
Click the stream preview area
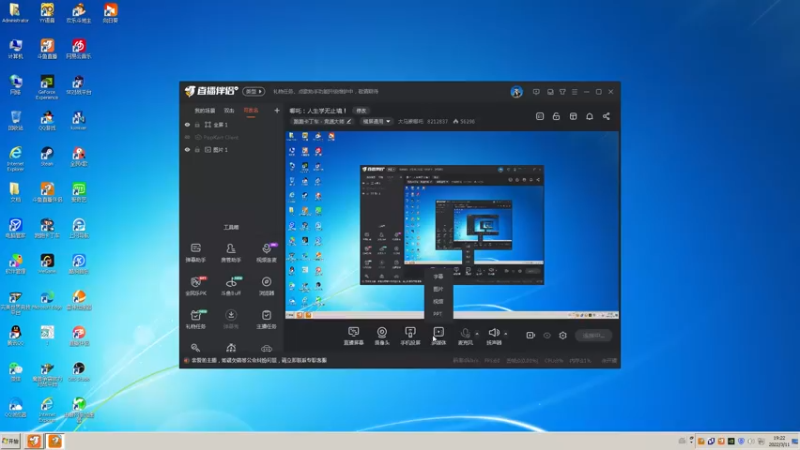pyautogui.click(x=452, y=225)
